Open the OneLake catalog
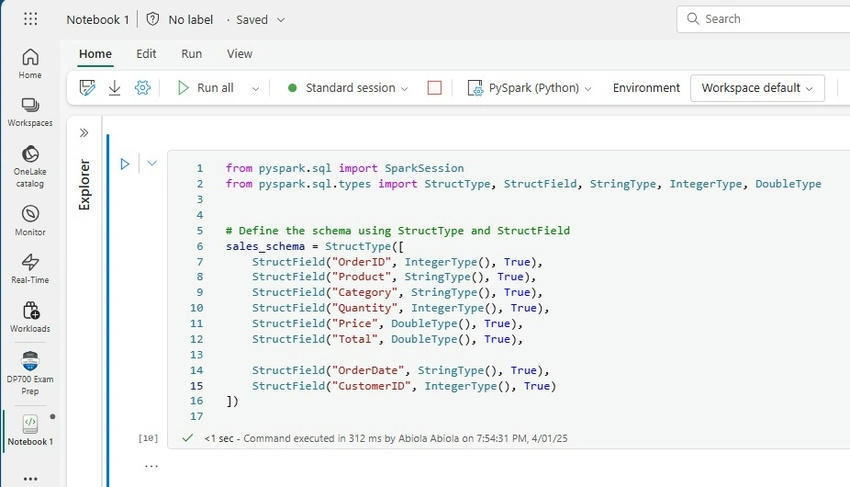Image resolution: width=850 pixels, height=487 pixels. click(30, 166)
